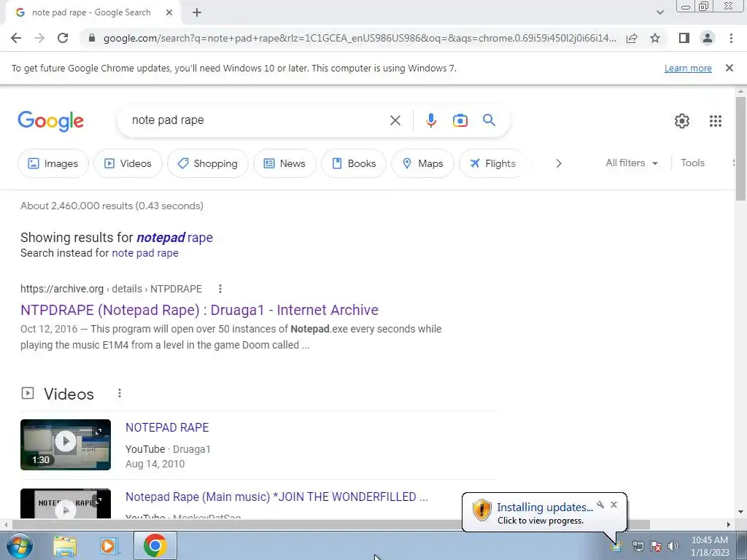Open the 'NOTEPAD RAPE' video link

click(167, 427)
